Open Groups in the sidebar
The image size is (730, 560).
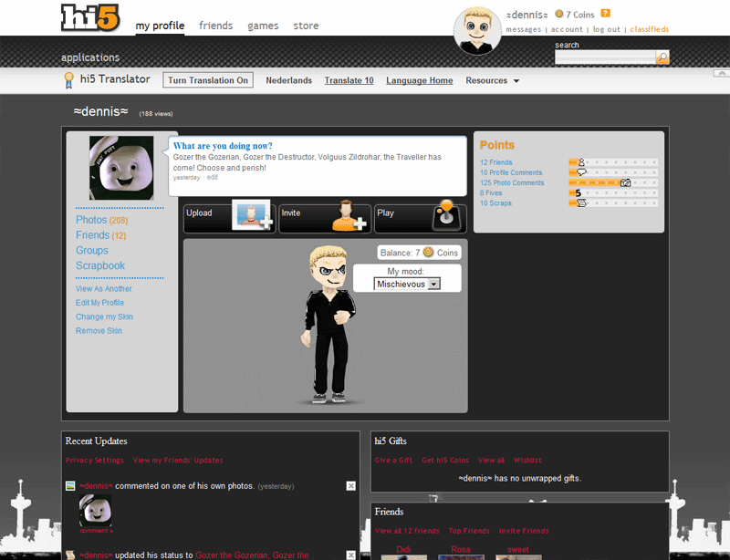pos(92,251)
